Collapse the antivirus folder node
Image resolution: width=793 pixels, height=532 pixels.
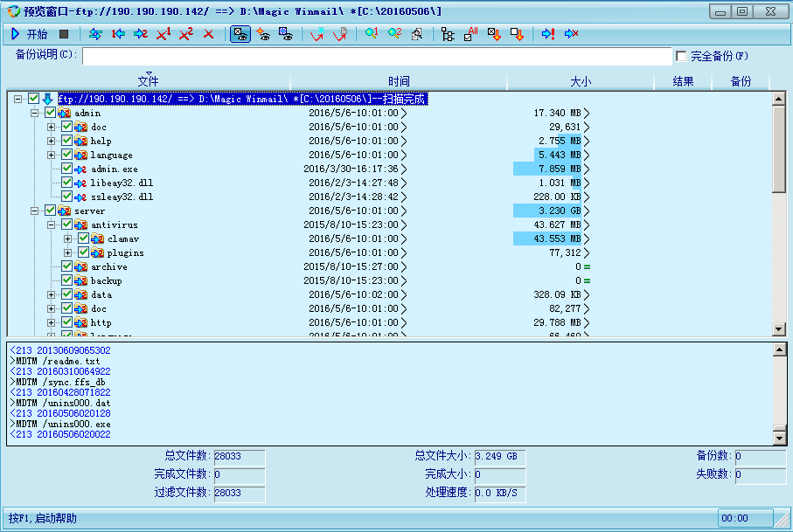tap(52, 225)
